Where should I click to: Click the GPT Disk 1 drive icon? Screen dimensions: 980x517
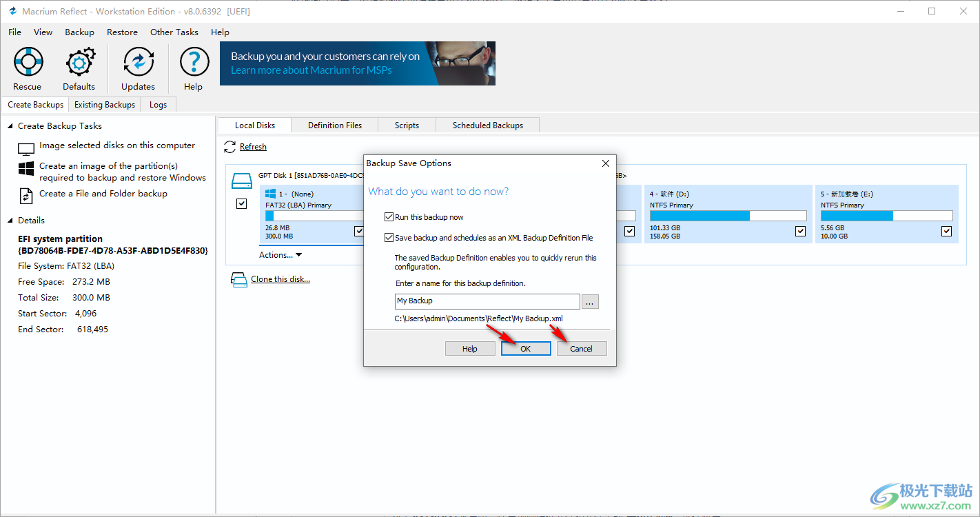(x=242, y=181)
